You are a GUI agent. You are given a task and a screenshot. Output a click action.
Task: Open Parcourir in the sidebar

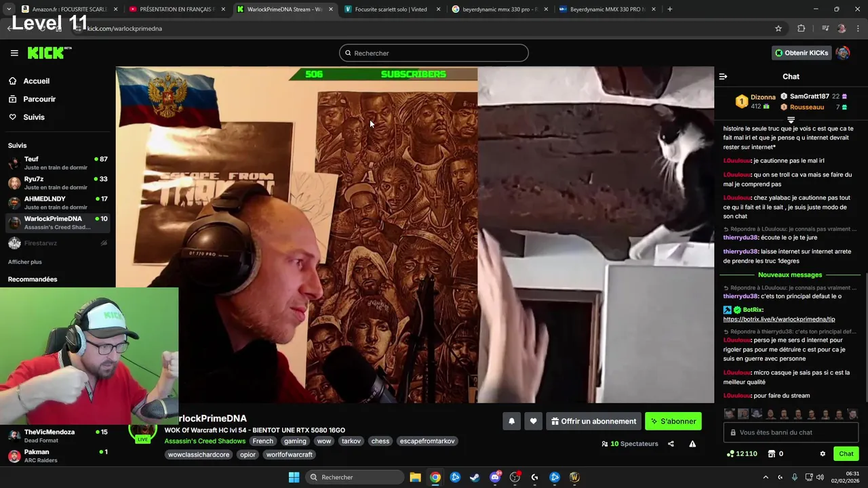32,99
